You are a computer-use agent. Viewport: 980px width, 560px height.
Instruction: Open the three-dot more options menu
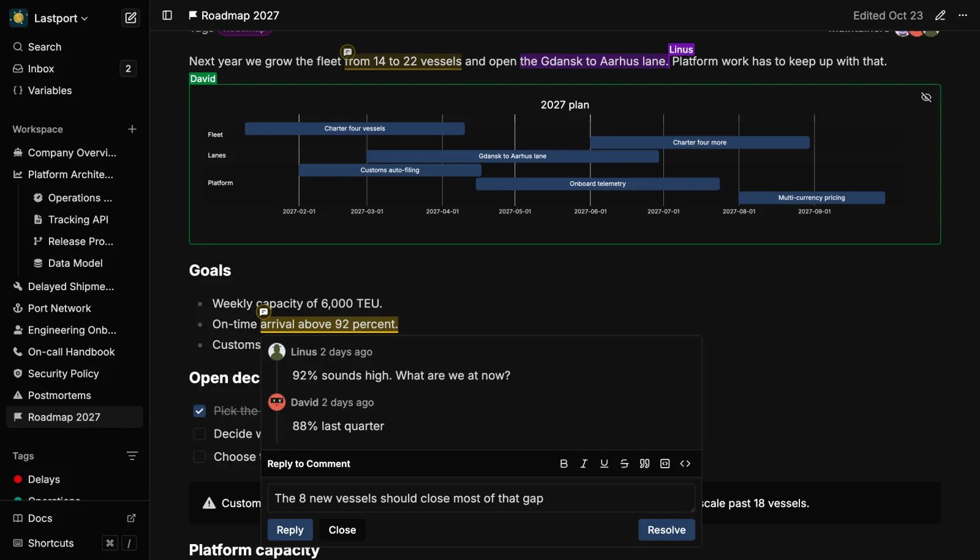pyautogui.click(x=963, y=15)
